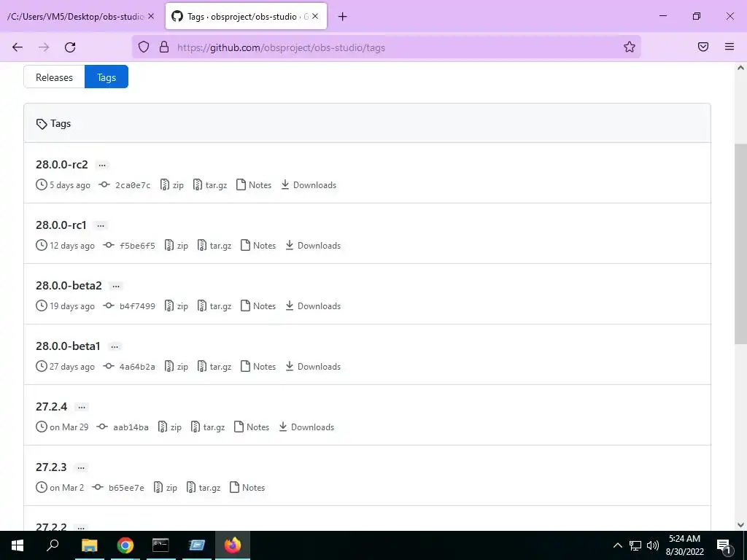Viewport: 747px width, 560px height.
Task: Open a new browser tab
Action: click(x=343, y=17)
